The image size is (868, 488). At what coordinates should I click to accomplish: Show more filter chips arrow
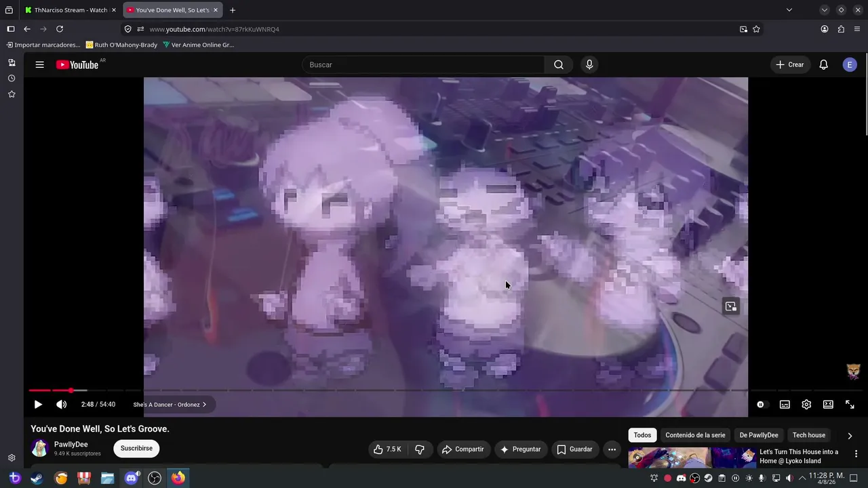tap(850, 436)
